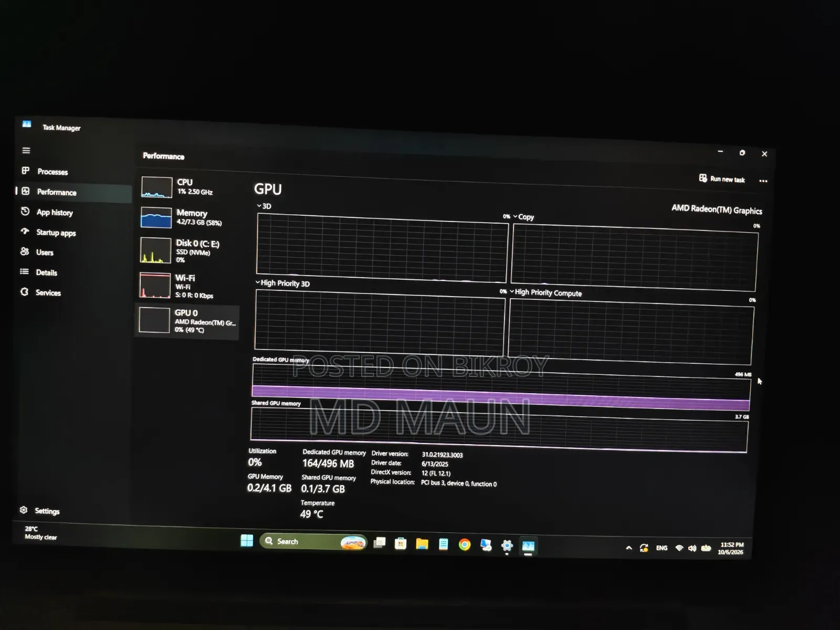Open Google Chrome from taskbar

point(465,544)
